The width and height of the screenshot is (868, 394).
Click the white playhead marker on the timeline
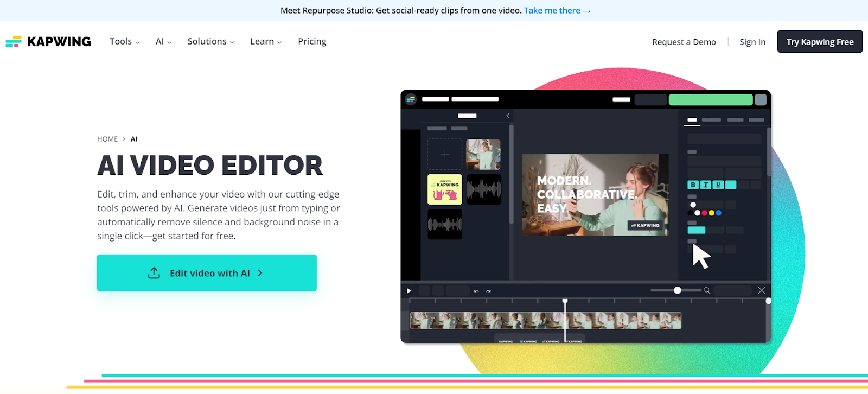click(565, 301)
